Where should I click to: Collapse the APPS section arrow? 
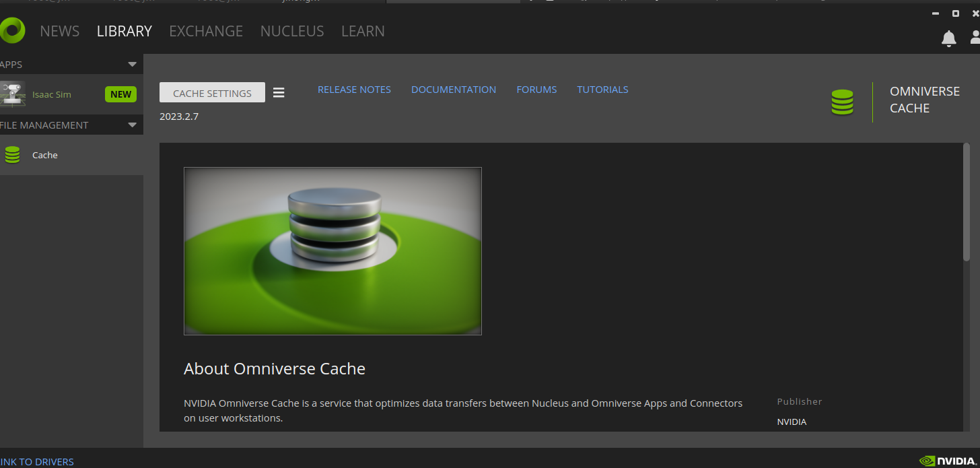pos(132,65)
